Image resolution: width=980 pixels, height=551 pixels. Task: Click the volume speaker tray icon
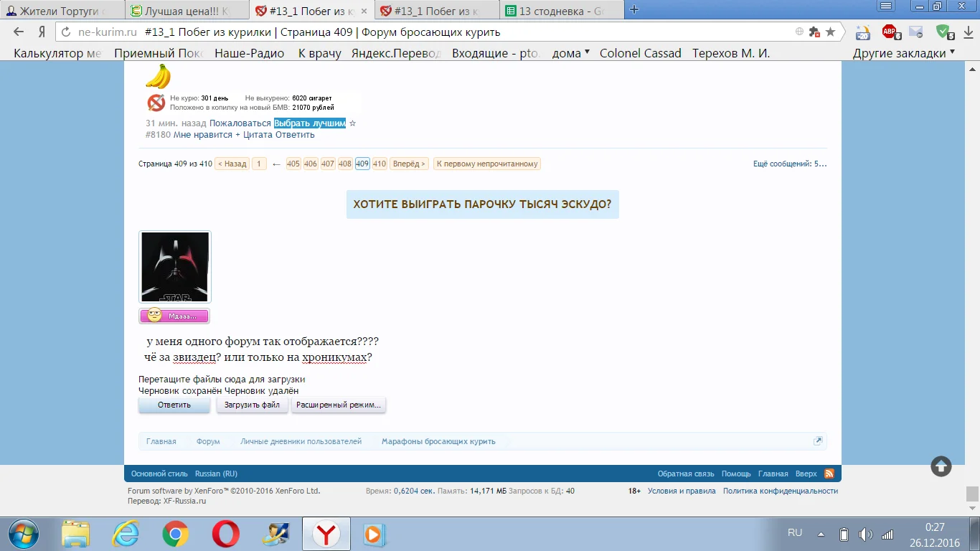click(866, 534)
